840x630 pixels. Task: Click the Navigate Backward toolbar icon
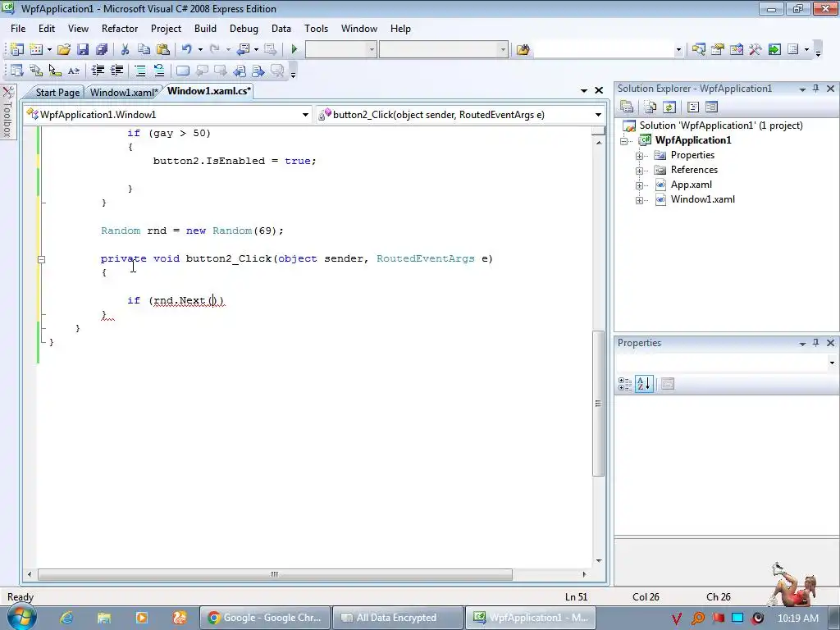point(243,50)
